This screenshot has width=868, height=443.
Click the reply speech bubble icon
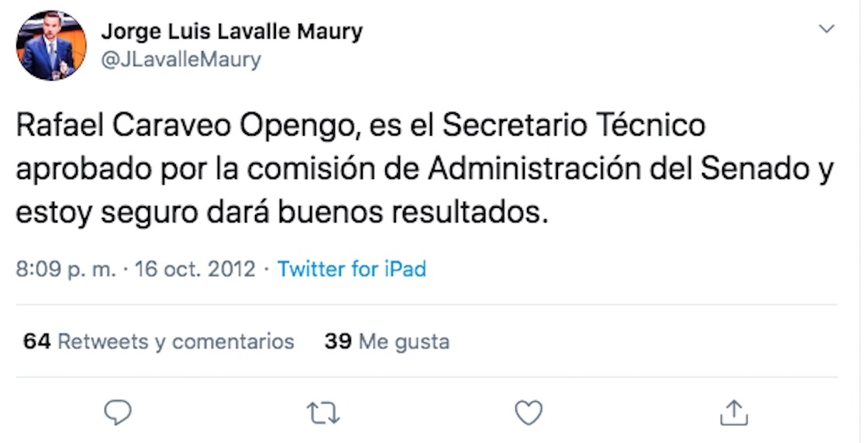click(118, 413)
